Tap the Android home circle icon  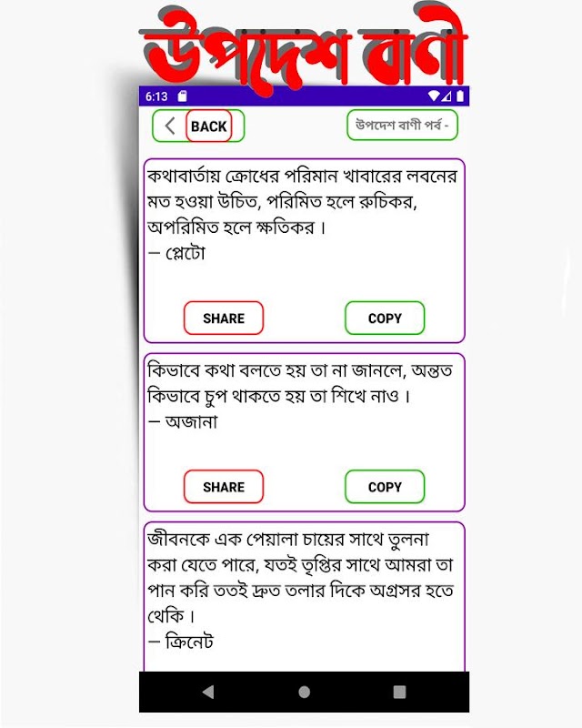304,692
